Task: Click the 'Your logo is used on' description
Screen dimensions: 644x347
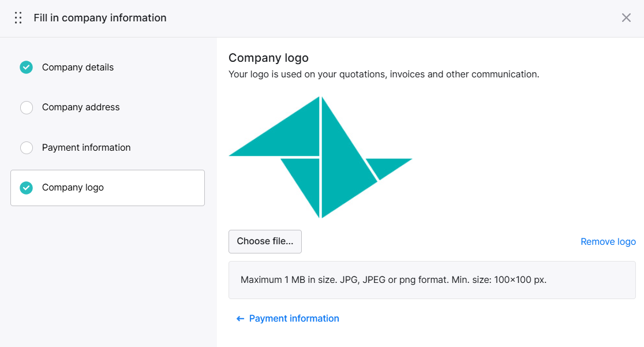Action: pos(384,74)
